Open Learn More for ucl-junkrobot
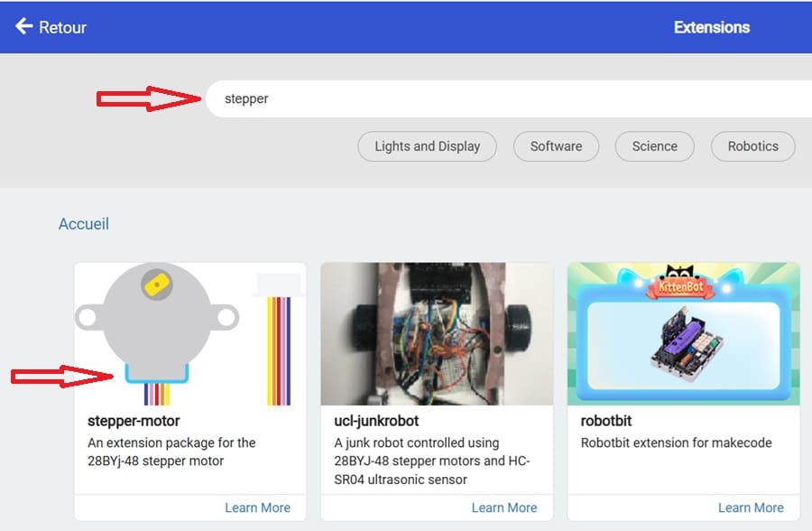 pos(503,508)
